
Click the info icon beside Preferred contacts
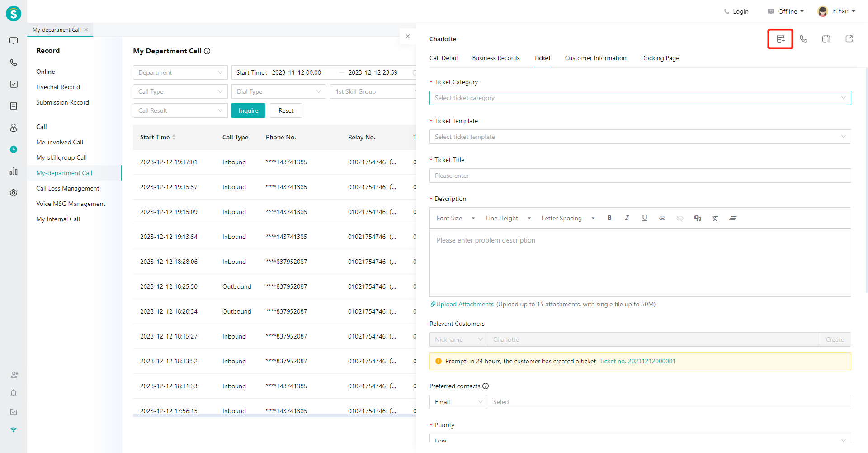tap(486, 386)
